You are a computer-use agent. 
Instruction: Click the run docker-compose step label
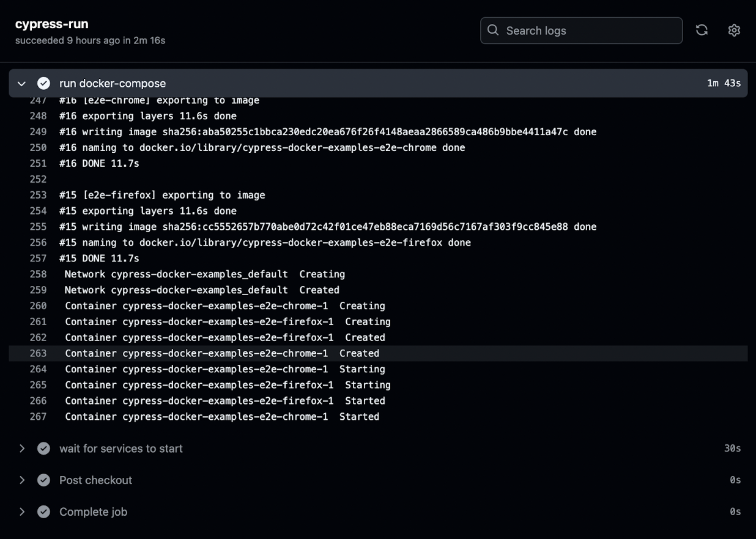click(113, 83)
